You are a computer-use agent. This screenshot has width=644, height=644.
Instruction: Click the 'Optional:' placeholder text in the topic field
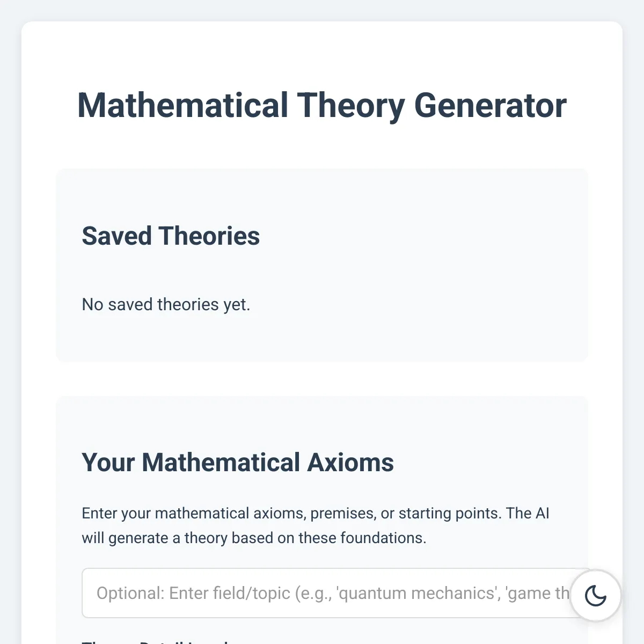pos(130,593)
